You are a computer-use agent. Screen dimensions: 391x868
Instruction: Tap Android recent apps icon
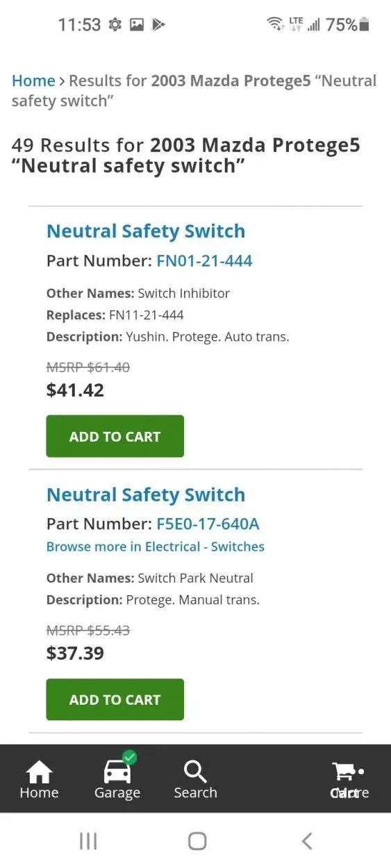pyautogui.click(x=88, y=841)
